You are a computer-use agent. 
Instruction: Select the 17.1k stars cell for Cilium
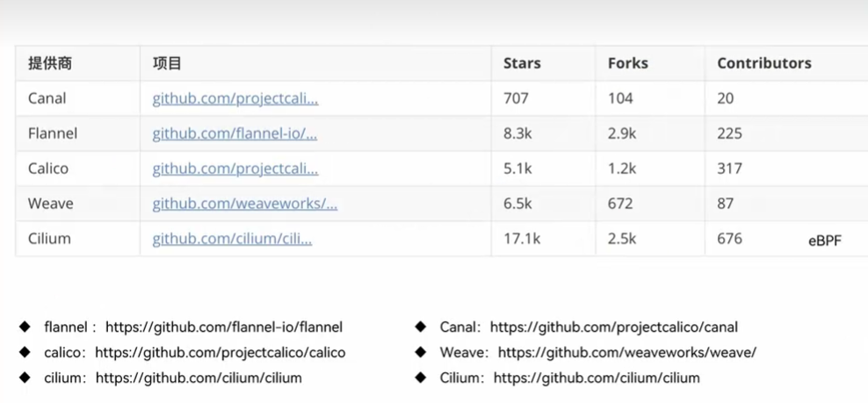click(522, 239)
